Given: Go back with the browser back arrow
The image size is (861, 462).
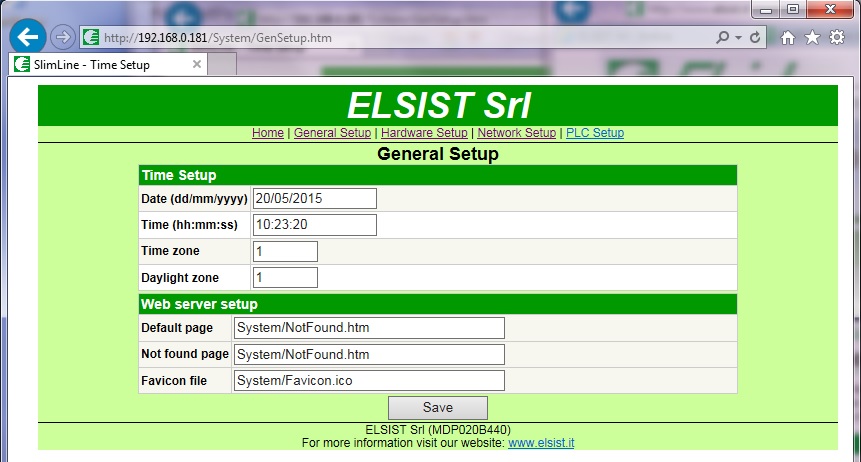Looking at the screenshot, I should [27, 37].
